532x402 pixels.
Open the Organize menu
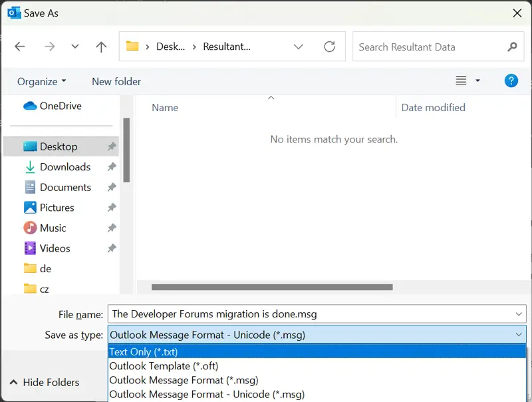click(41, 81)
